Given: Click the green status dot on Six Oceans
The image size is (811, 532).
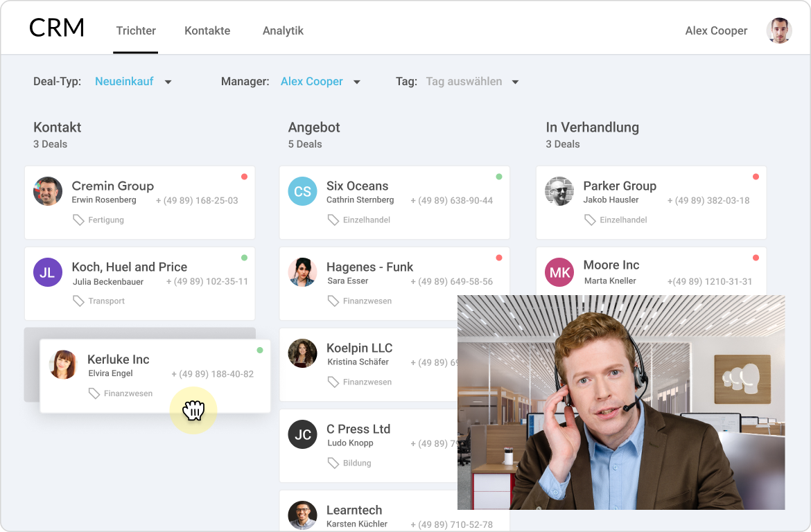Looking at the screenshot, I should [x=499, y=177].
